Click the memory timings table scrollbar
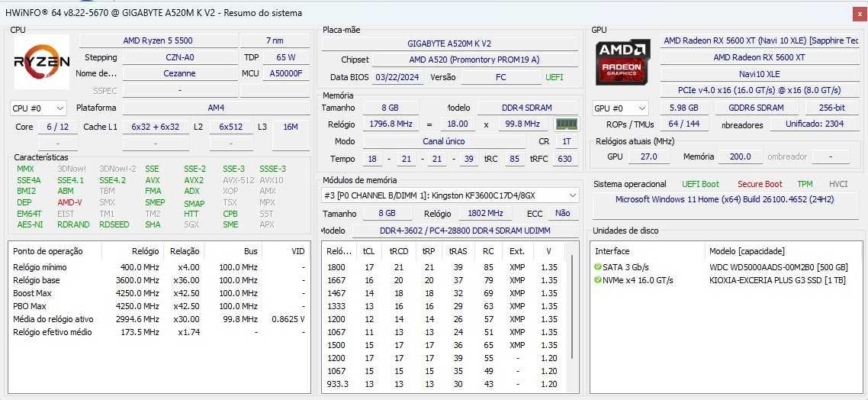Screen dimensions: 868x400 [x=572, y=308]
